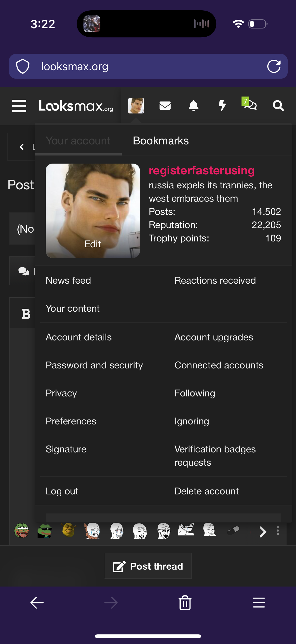
Task: Edit the profile avatar picture
Action: click(x=93, y=244)
